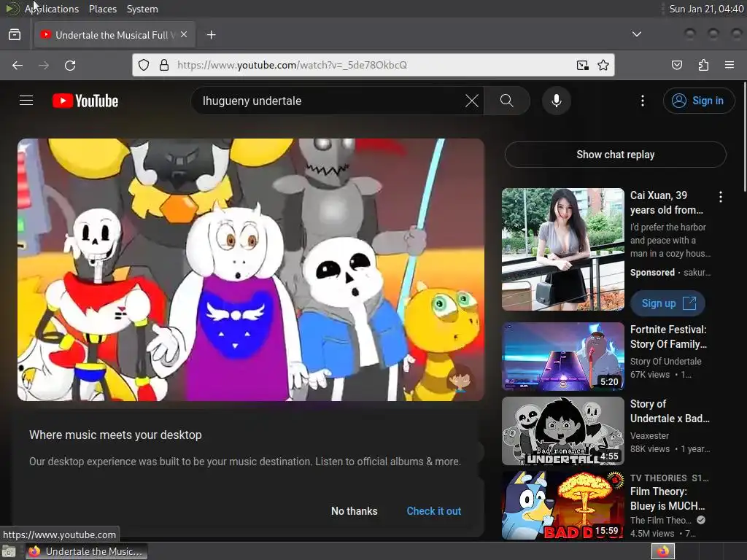The width and height of the screenshot is (747, 560).
Task: Open Fortnite Festival video thumbnail
Action: [563, 356]
